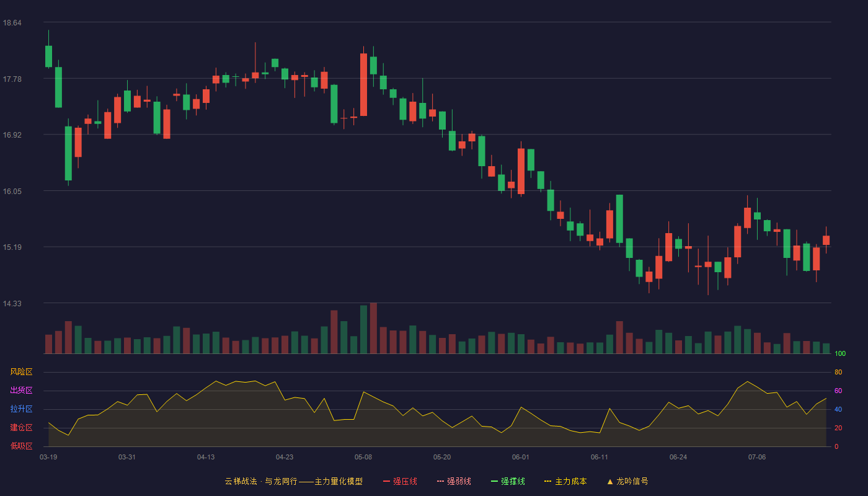The width and height of the screenshot is (868, 496).
Task: Click the tall red candlestick above 05-08
Action: click(x=363, y=84)
